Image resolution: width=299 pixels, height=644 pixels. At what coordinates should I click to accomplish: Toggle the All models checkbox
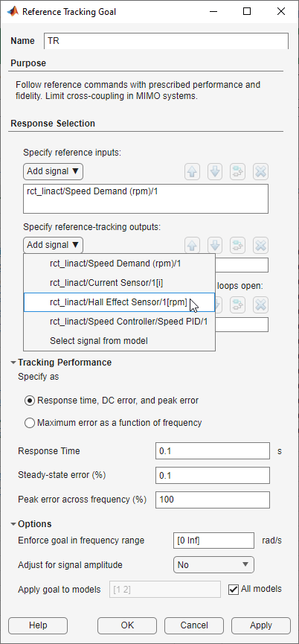click(x=234, y=590)
